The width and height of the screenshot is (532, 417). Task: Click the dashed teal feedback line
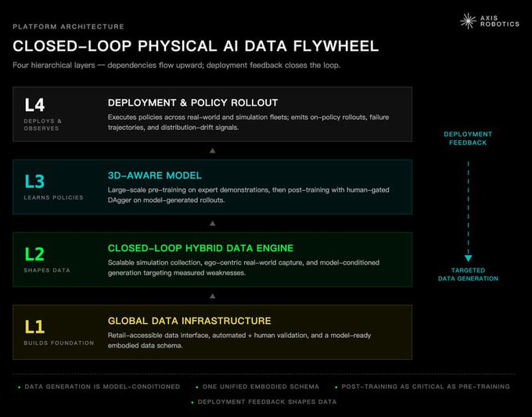tap(468, 207)
